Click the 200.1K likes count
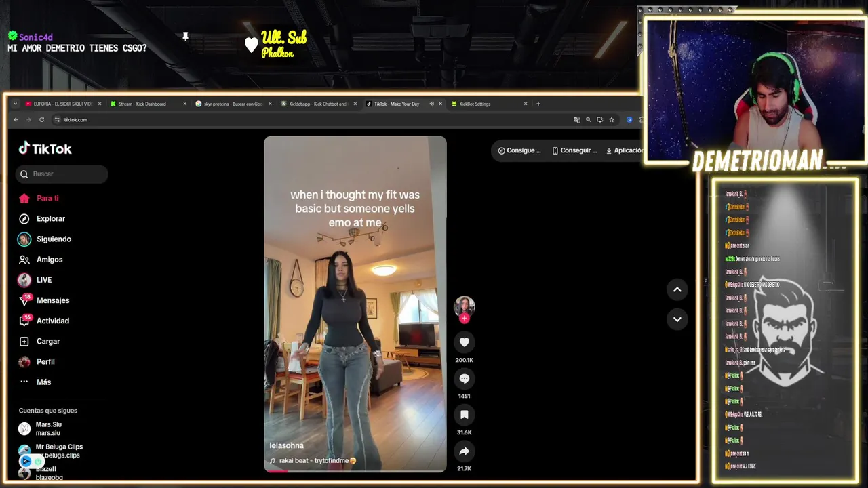 465,360
